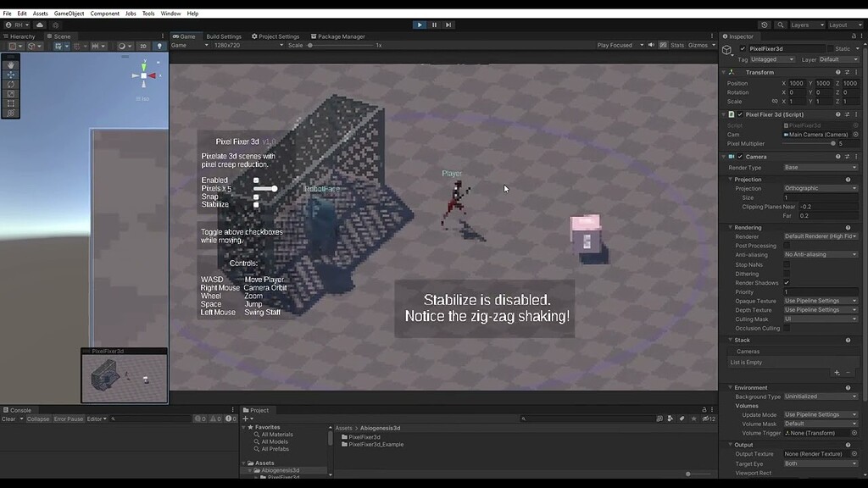Toggle the Static checkbox in Inspector

click(829, 48)
